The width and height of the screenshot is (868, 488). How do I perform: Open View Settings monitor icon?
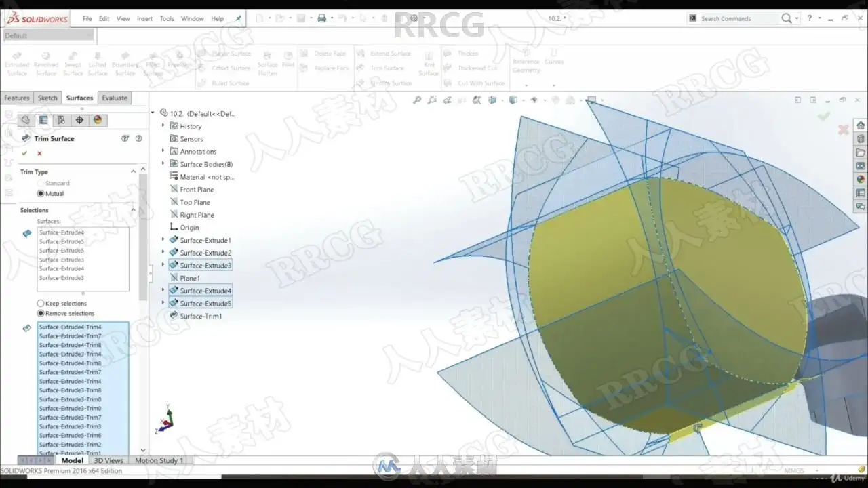[591, 100]
